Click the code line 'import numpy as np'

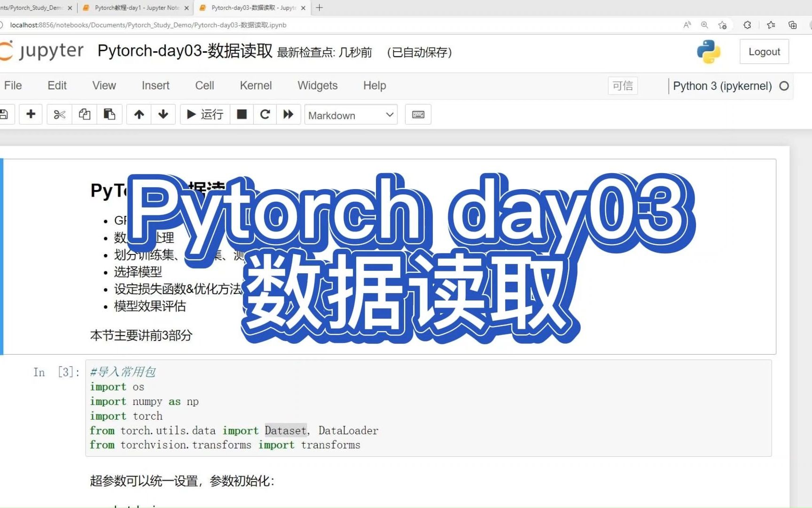point(144,402)
